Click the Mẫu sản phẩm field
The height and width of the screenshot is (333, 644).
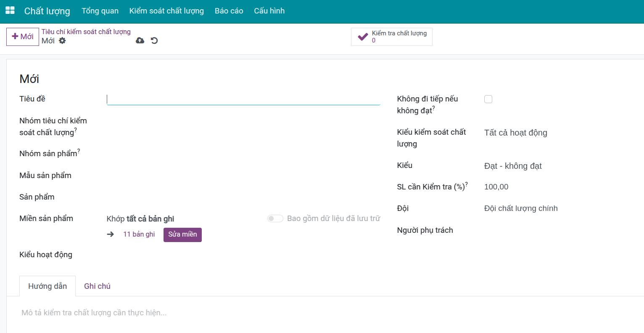(243, 176)
